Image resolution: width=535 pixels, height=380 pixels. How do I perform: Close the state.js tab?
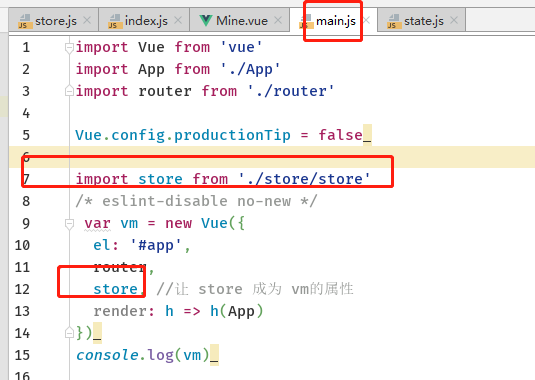[x=454, y=20]
